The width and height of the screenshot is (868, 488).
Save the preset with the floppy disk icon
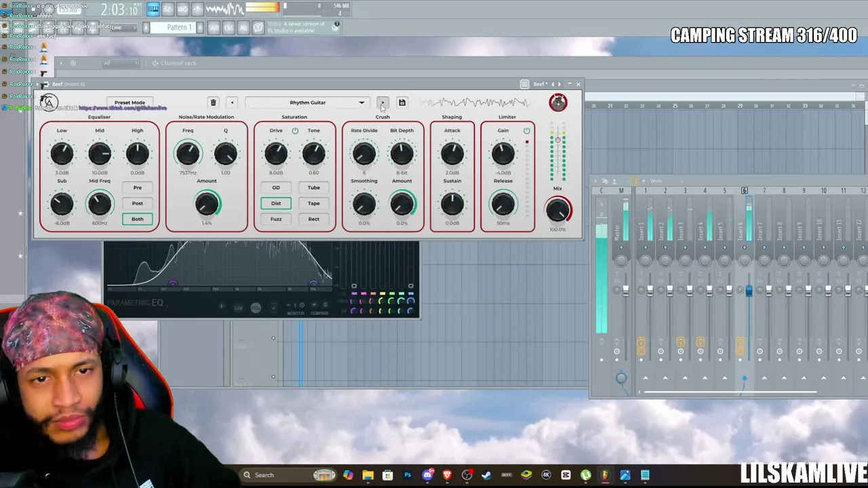click(402, 103)
